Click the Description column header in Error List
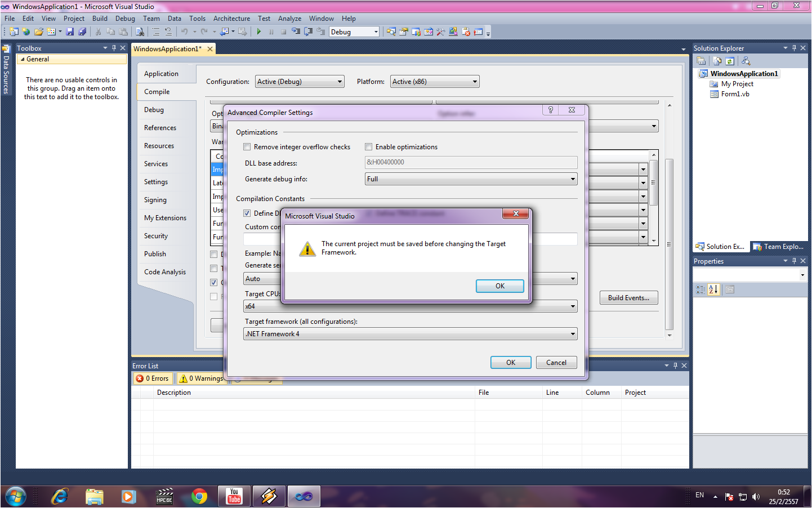Viewport: 812px width, 508px height. (x=314, y=393)
